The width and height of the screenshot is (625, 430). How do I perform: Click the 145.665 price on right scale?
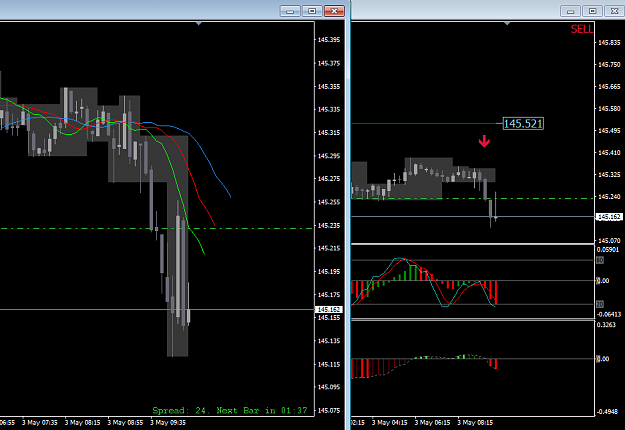tap(609, 86)
